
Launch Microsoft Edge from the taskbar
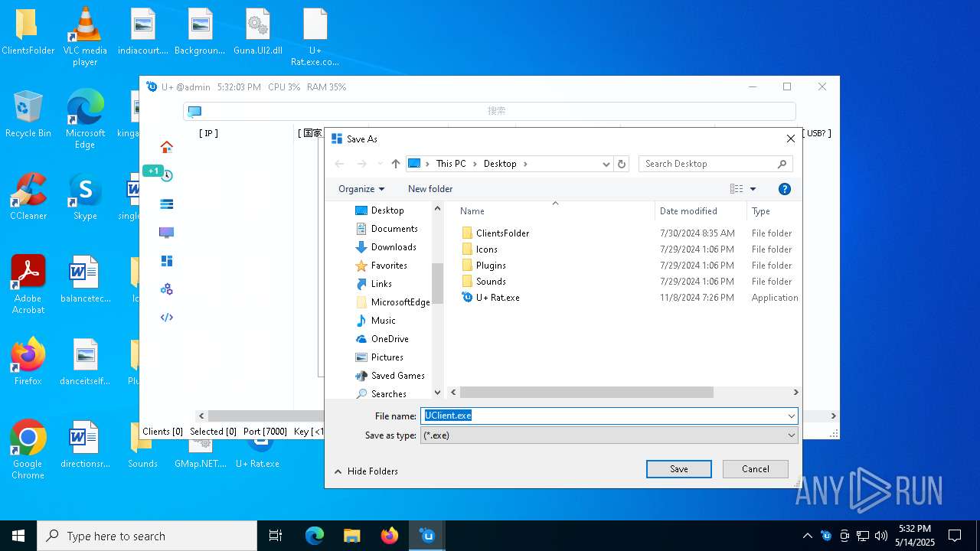click(x=315, y=536)
